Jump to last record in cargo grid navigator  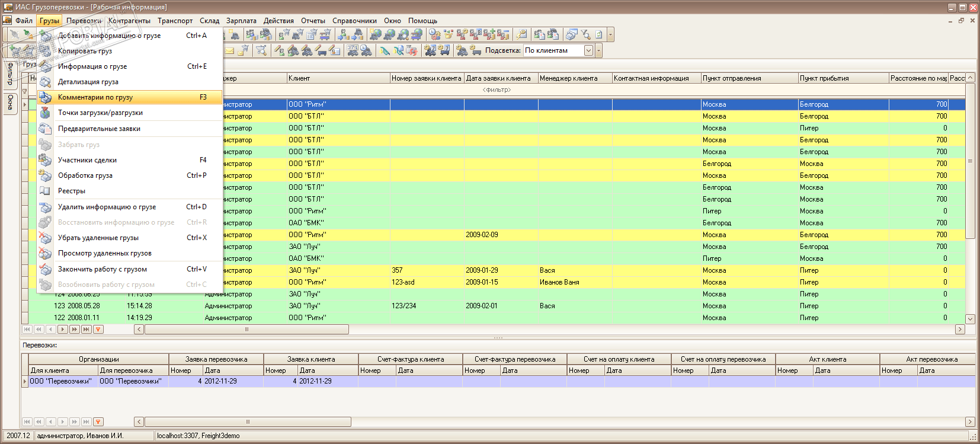click(x=87, y=329)
